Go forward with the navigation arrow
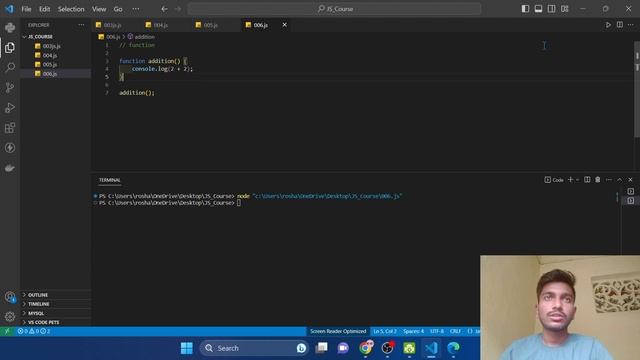The width and height of the screenshot is (640, 360). tap(178, 9)
